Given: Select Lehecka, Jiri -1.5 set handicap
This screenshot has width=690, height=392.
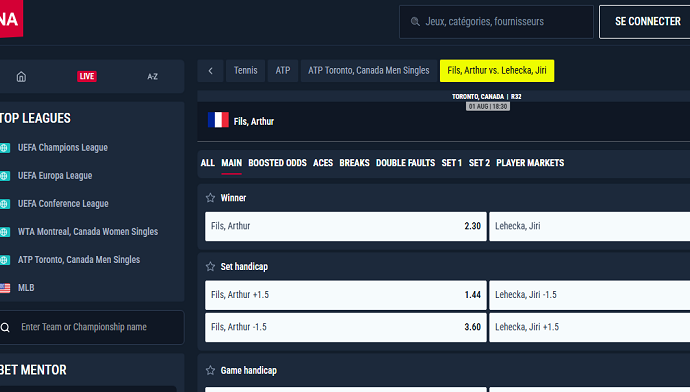Looking at the screenshot, I should pyautogui.click(x=590, y=295).
